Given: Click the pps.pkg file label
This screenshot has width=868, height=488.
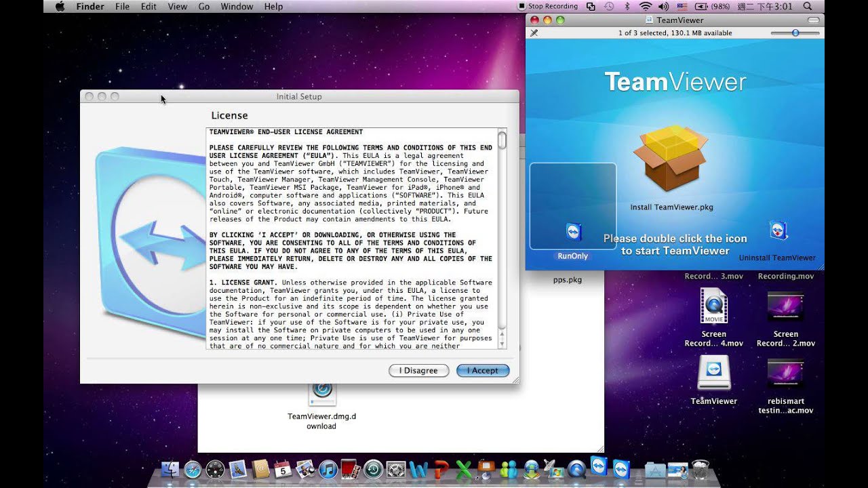Looking at the screenshot, I should [x=567, y=279].
